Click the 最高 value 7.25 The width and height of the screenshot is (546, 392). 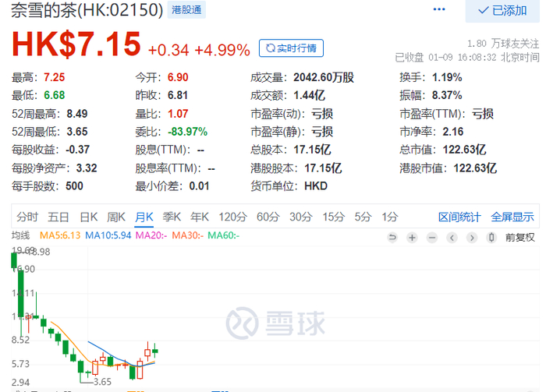tap(55, 77)
